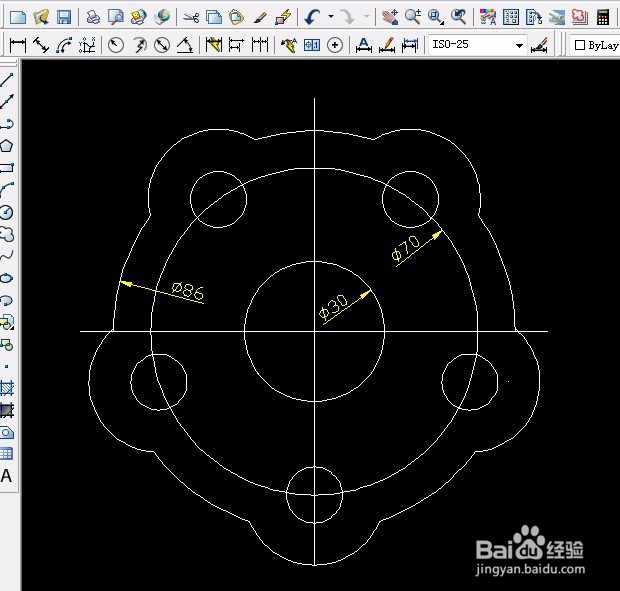Undo the last action
Viewport: 620px width, 591px height.
tap(312, 17)
